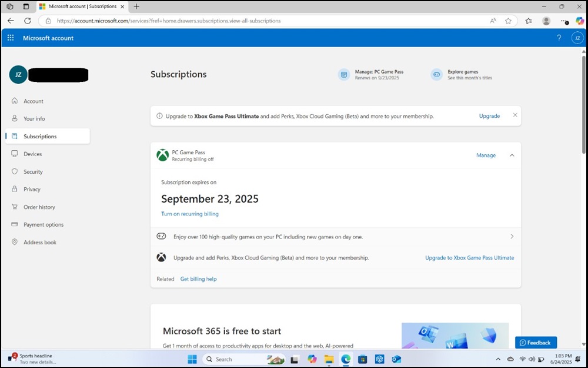The height and width of the screenshot is (368, 588).
Task: Click the Microsoft account app launcher grid
Action: click(x=10, y=38)
